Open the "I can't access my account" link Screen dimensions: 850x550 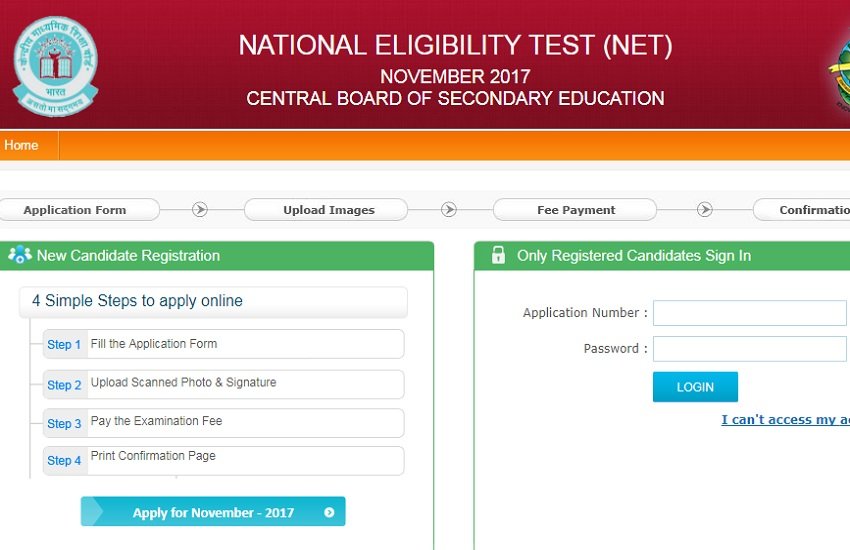tap(785, 420)
